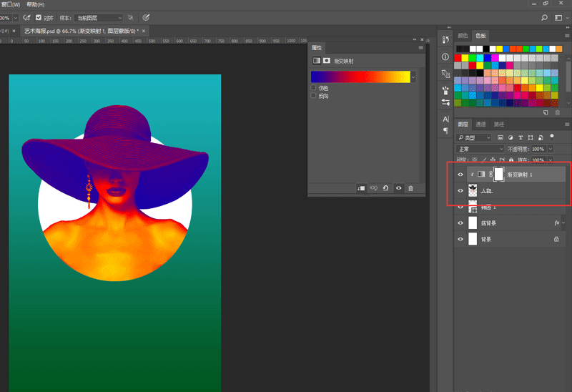Expand the fx effects on 底背景 layer
The width and height of the screenshot is (572, 392).
coord(564,223)
